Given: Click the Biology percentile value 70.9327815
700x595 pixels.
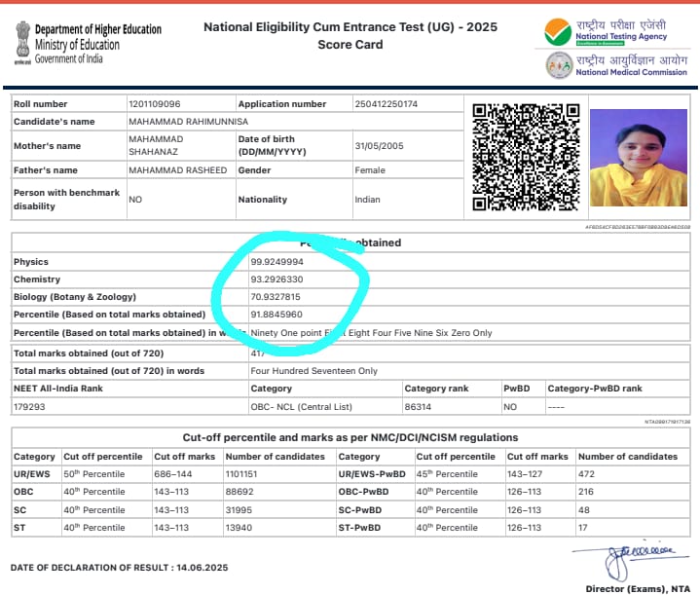Looking at the screenshot, I should click(x=276, y=297).
